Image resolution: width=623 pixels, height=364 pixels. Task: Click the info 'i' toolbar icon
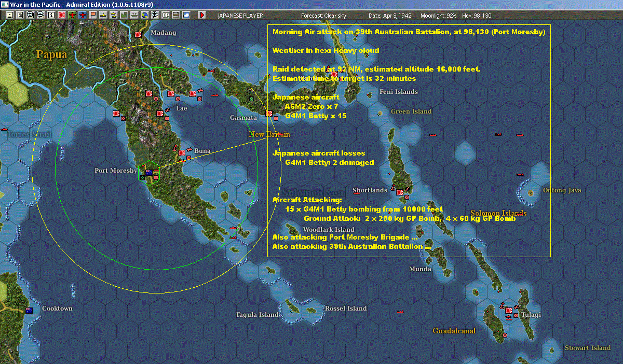coord(51,16)
